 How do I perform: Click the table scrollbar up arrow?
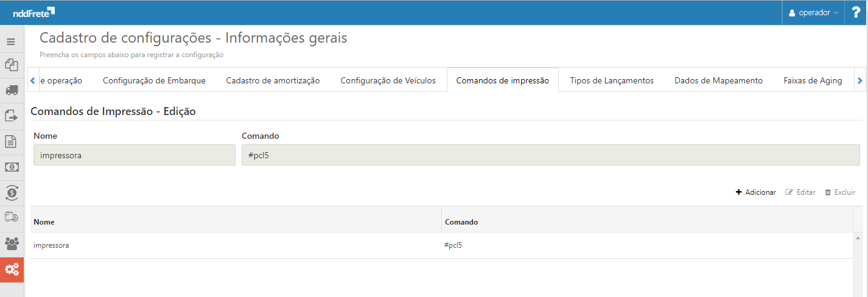click(858, 237)
